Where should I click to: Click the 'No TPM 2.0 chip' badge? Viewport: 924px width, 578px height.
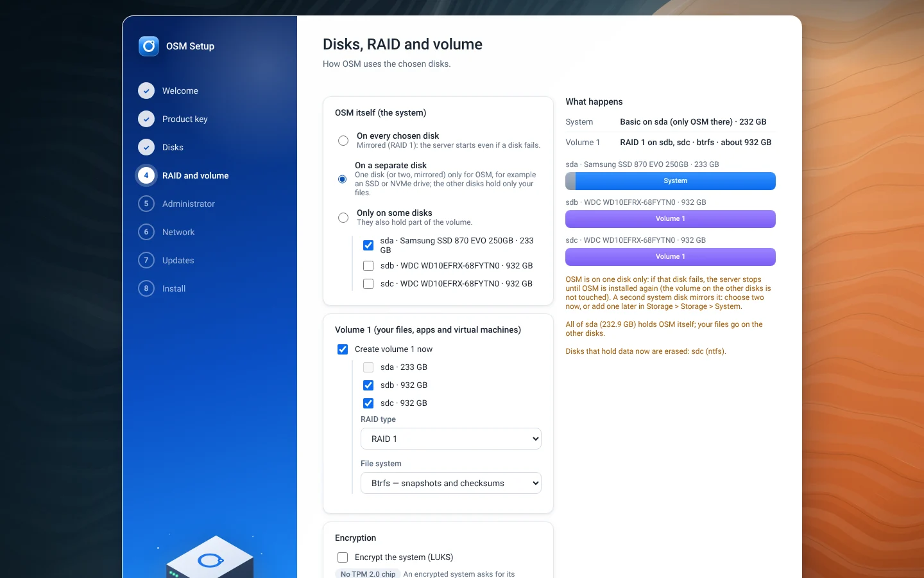pyautogui.click(x=368, y=574)
